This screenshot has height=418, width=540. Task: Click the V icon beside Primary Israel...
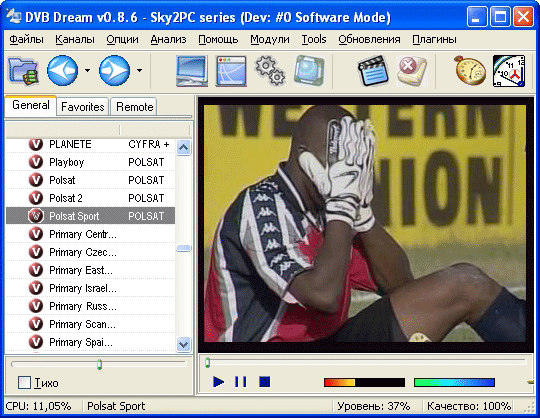(36, 288)
